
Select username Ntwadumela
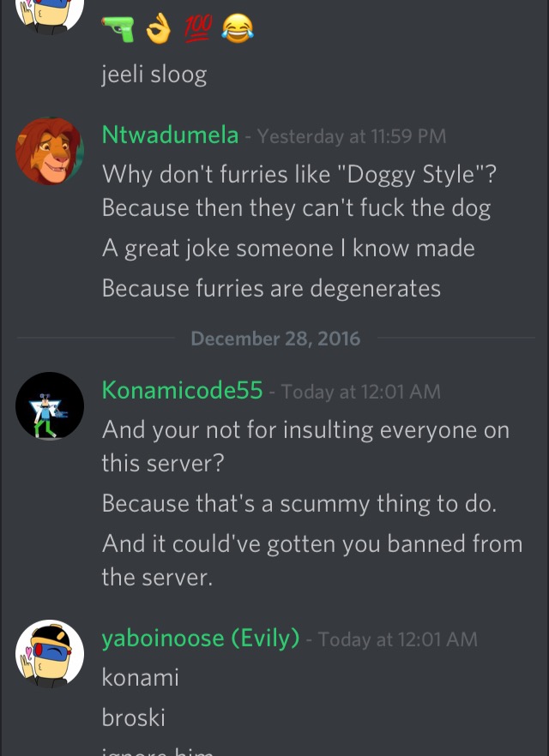coord(171,135)
